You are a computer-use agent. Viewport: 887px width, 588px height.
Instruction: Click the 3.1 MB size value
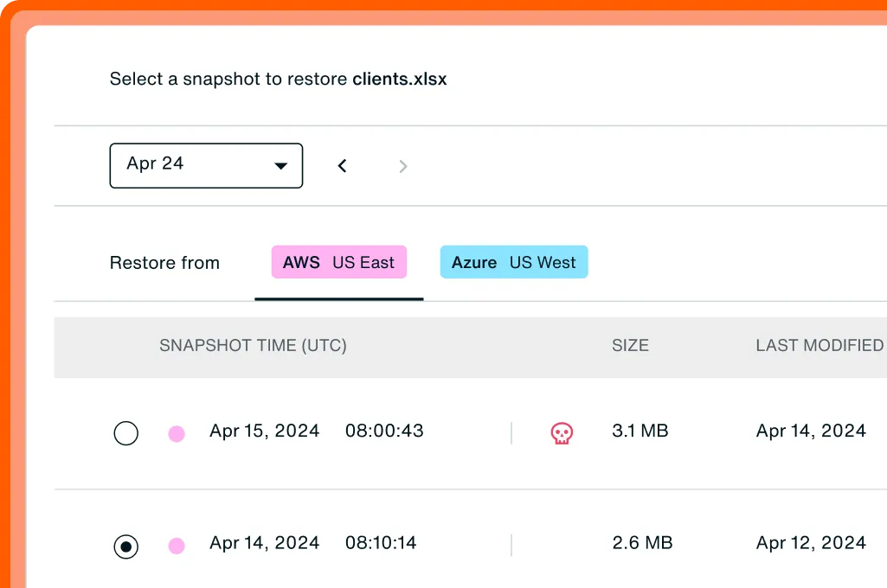click(640, 431)
